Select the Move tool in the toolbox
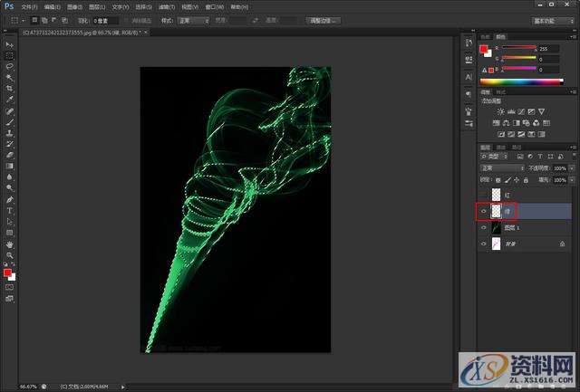Screen dimensions: 580x392 [10, 44]
